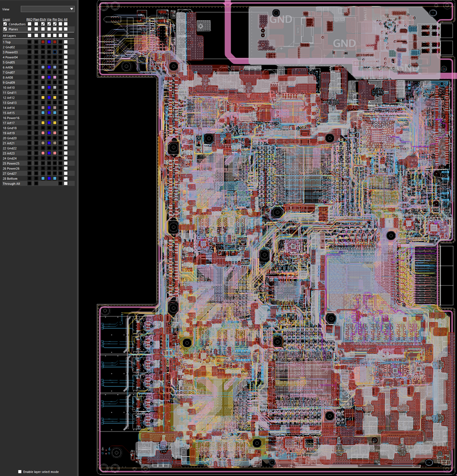Click the Top layer red Etch swatch

pos(43,42)
